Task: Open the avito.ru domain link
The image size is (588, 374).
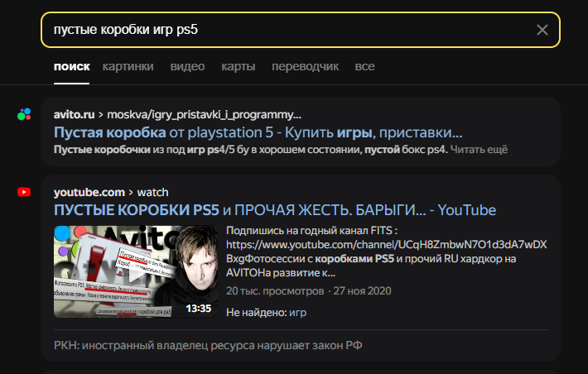Action: [75, 114]
